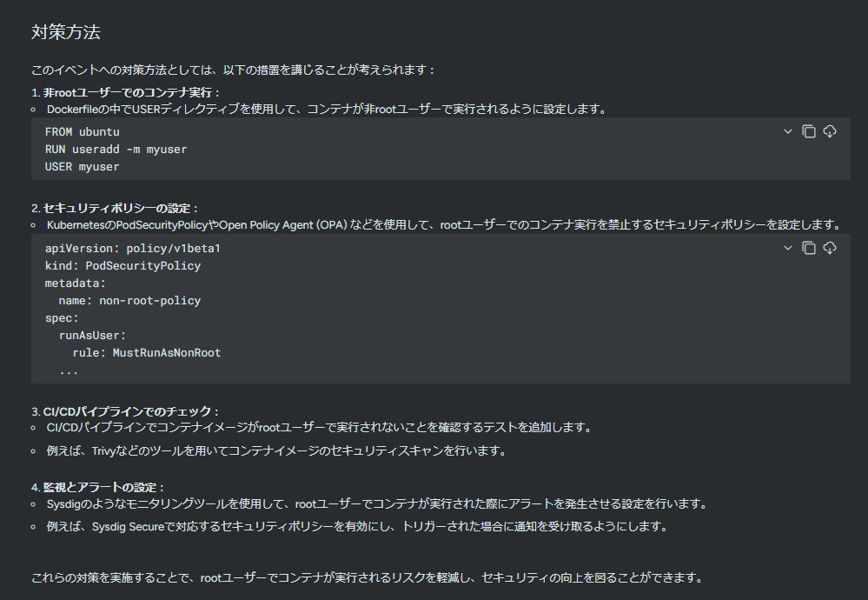The width and height of the screenshot is (868, 600).
Task: Collapse the Dockerfile code block
Action: click(788, 131)
